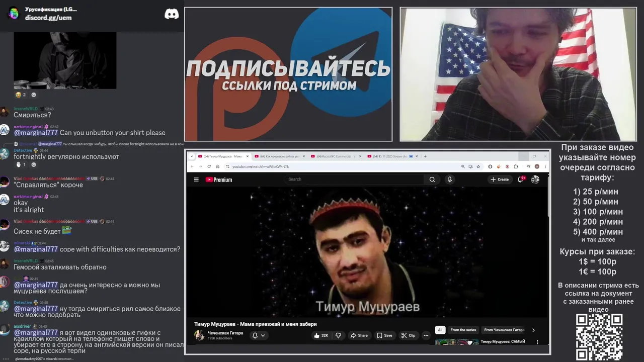
Task: Click the QR code on the overlay
Action: [599, 337]
